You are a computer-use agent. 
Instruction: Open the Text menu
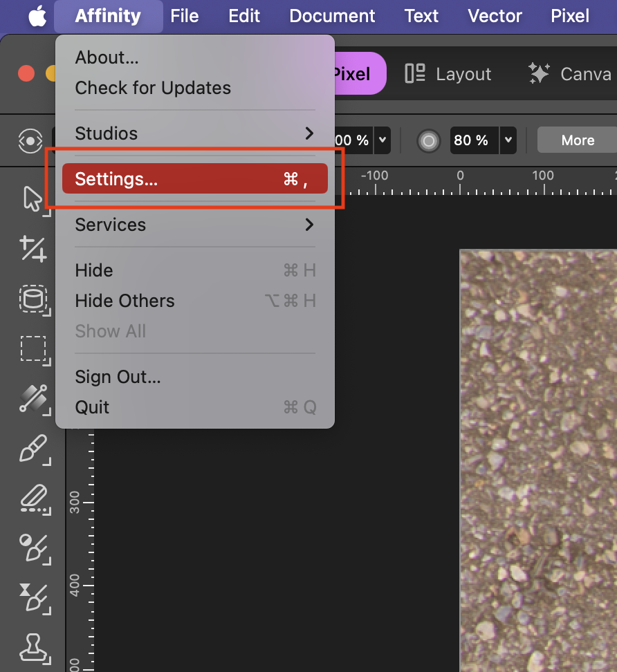(421, 17)
